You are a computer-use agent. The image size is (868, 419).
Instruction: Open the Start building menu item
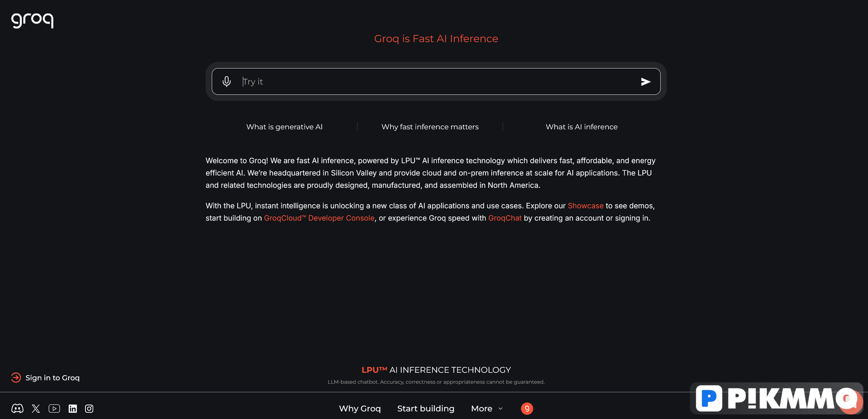pos(426,409)
